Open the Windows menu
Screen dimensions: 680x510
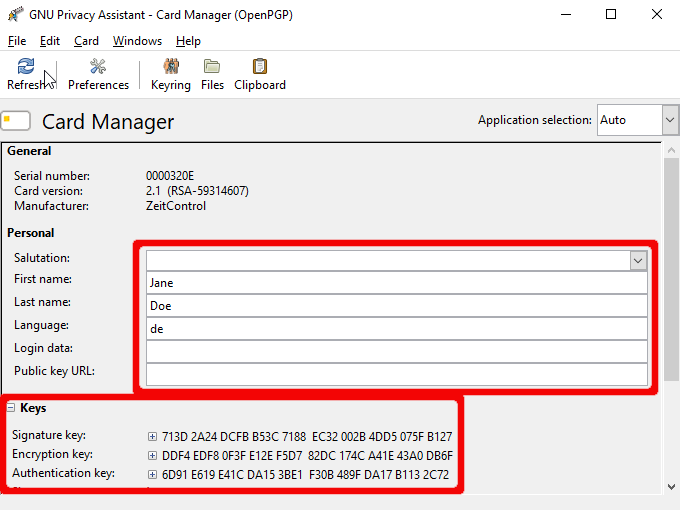point(137,41)
